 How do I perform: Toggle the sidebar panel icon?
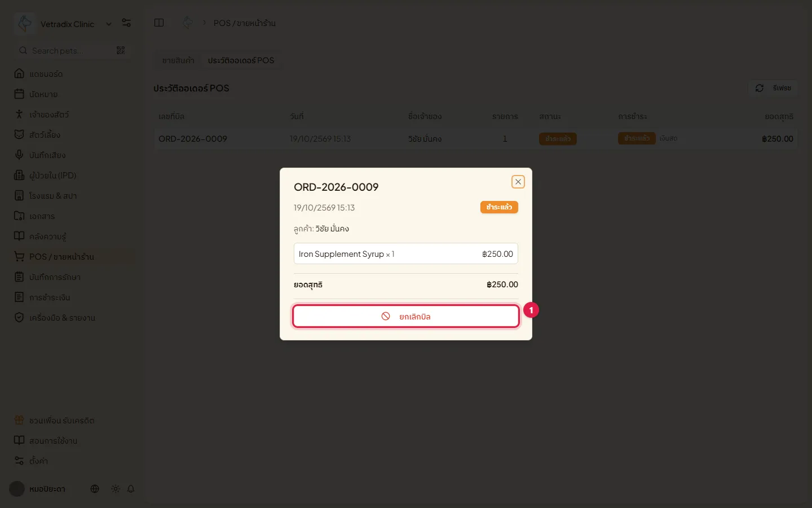(x=159, y=23)
